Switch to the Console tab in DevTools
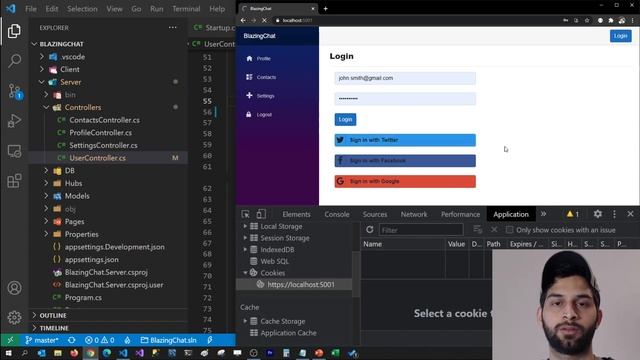640x360 pixels. pyautogui.click(x=337, y=214)
